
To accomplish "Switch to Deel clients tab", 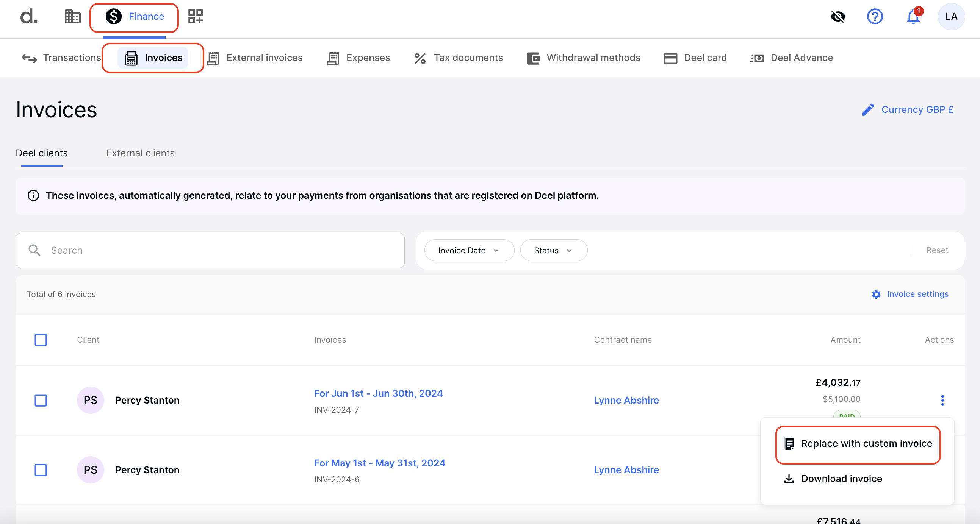I will click(x=42, y=153).
